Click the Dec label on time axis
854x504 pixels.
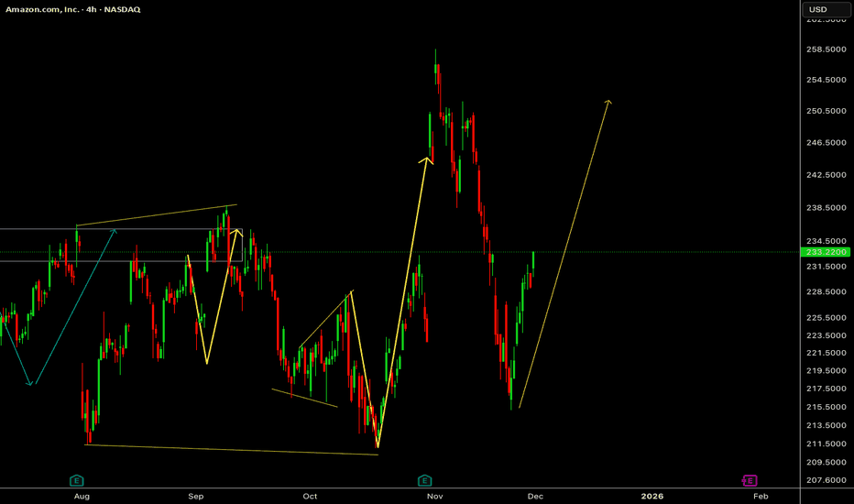coord(535,496)
